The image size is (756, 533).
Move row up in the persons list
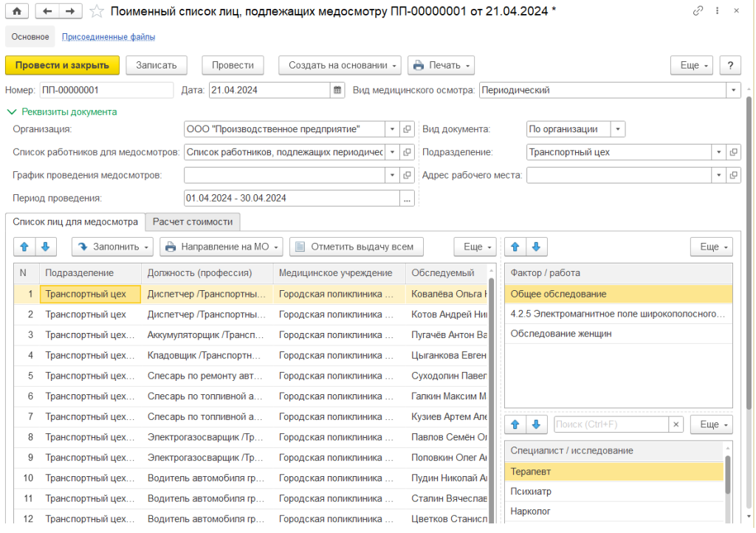(x=23, y=247)
